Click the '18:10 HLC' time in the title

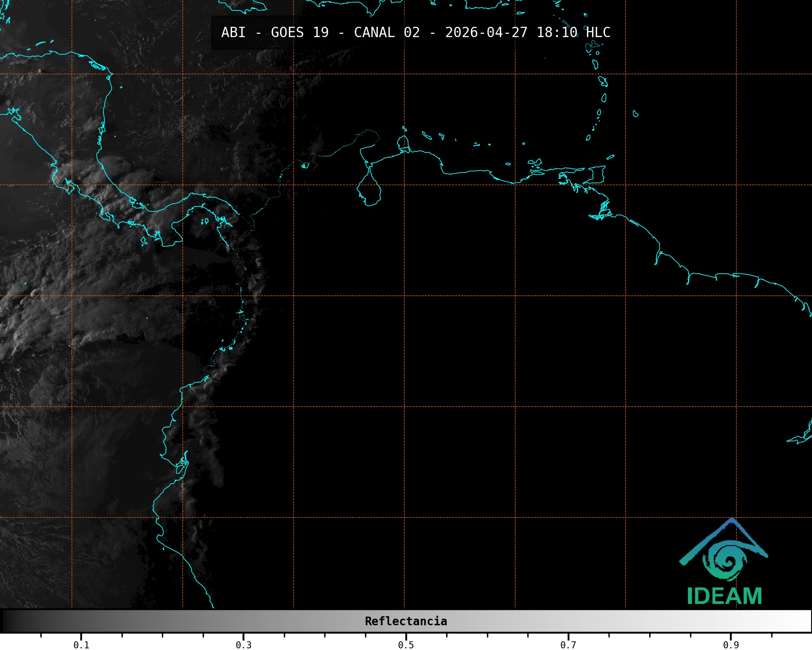click(573, 33)
